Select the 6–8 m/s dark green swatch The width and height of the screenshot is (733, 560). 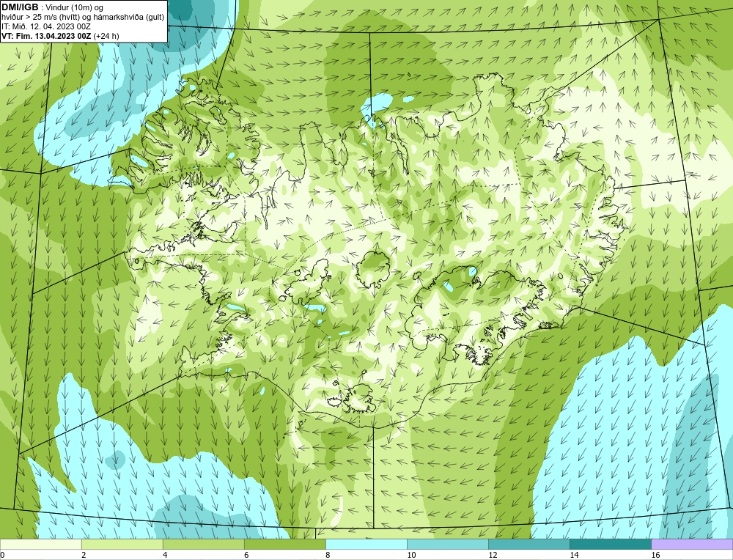click(x=284, y=544)
